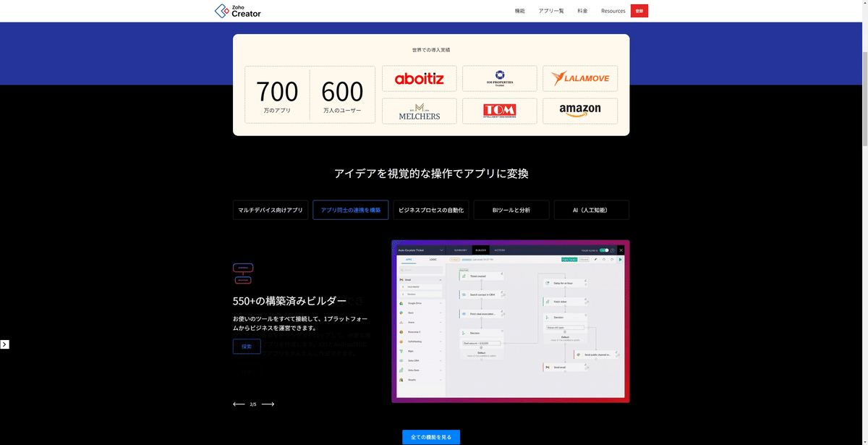The width and height of the screenshot is (868, 445).
Task: Click the amazon logo card
Action: (x=580, y=111)
